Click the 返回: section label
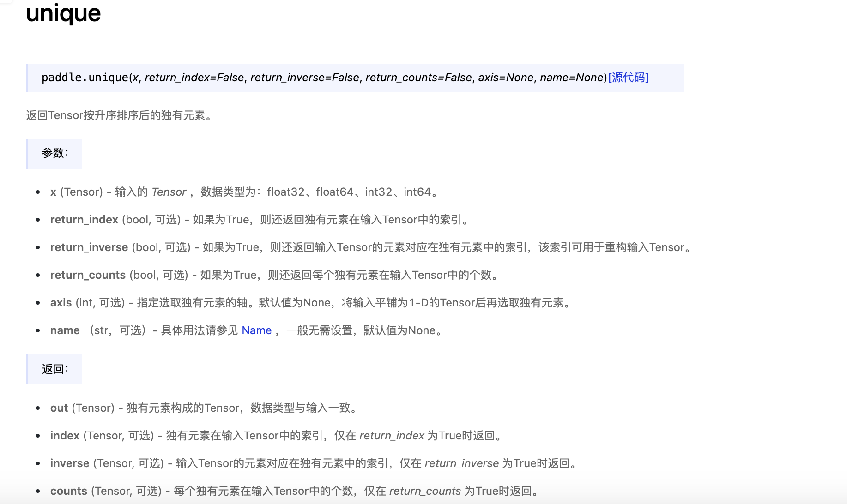This screenshot has width=847, height=504. (55, 369)
